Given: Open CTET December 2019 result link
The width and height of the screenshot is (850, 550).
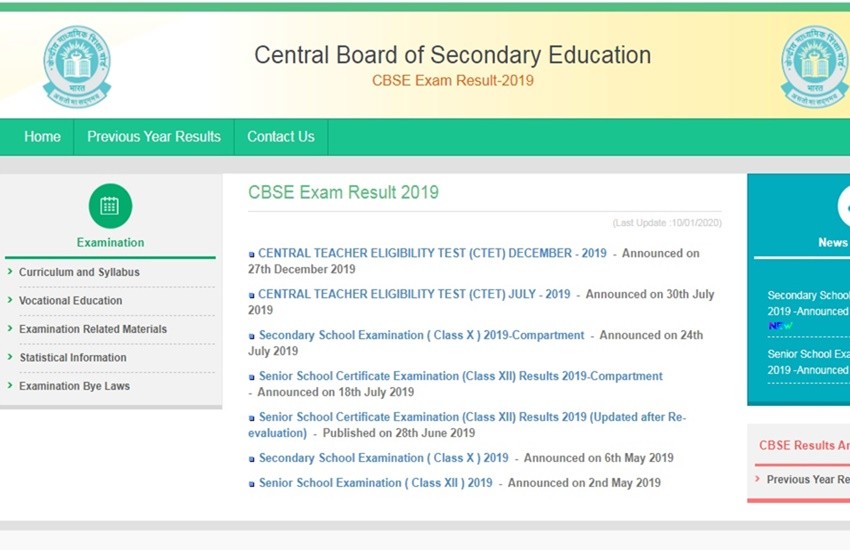Looking at the screenshot, I should point(432,254).
